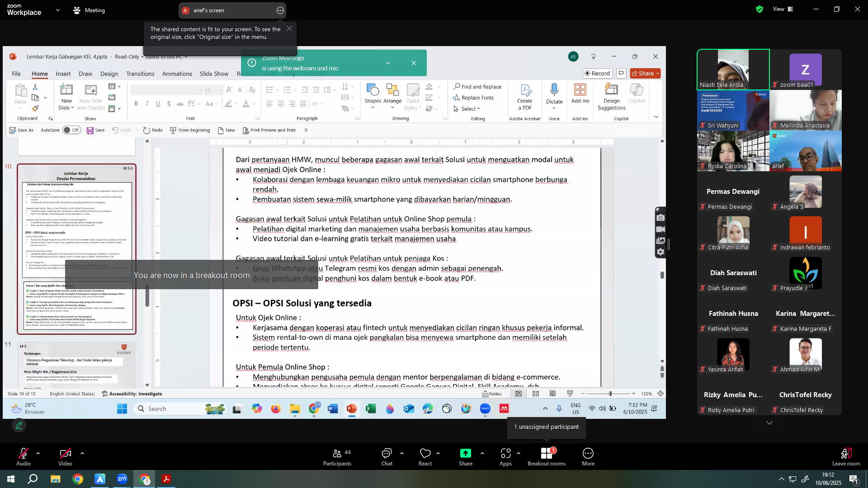Screen dimensions: 868x488
Task: Open the React emoji picker
Action: [425, 456]
